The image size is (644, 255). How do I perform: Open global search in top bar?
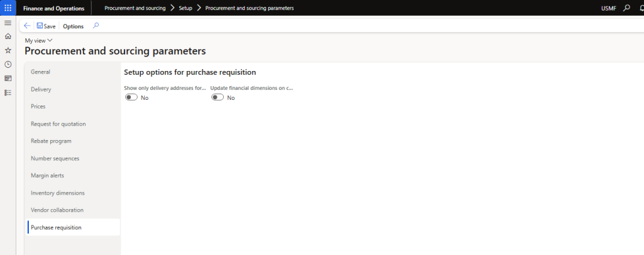626,8
